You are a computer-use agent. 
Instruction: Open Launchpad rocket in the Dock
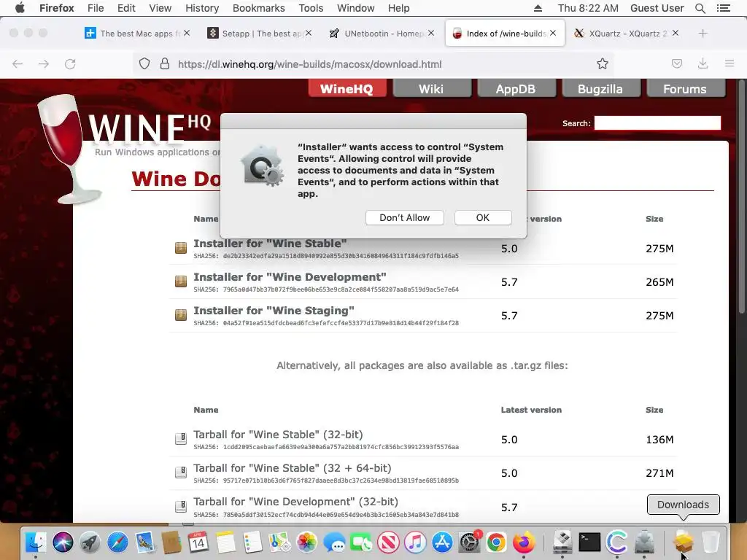point(90,542)
